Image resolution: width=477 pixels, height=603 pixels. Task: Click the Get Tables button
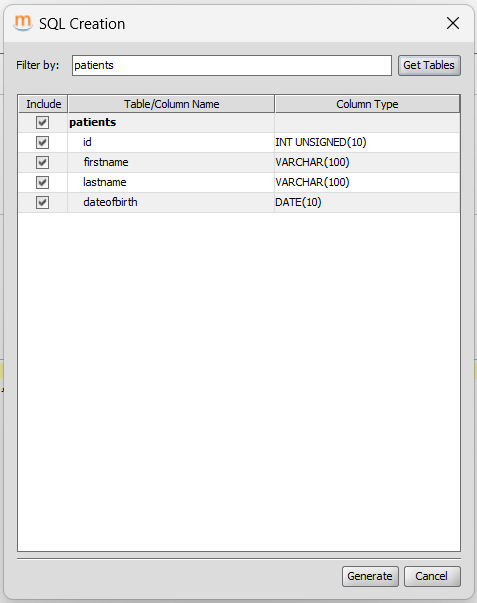[429, 65]
